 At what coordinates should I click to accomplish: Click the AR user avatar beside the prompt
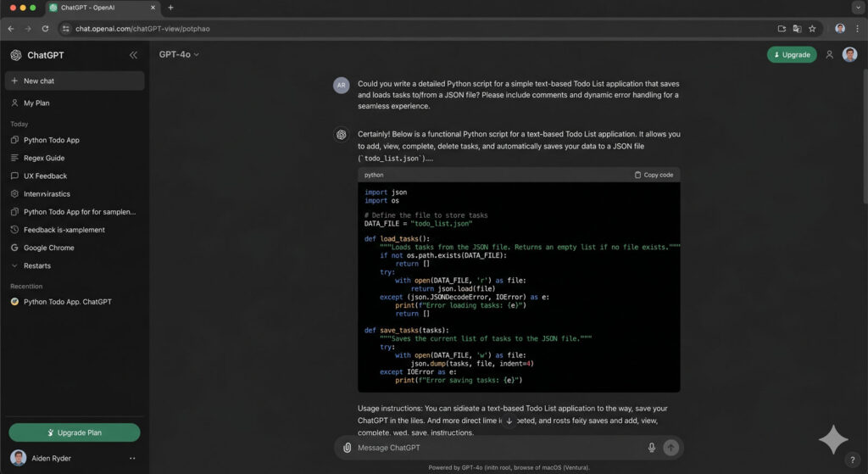[341, 86]
